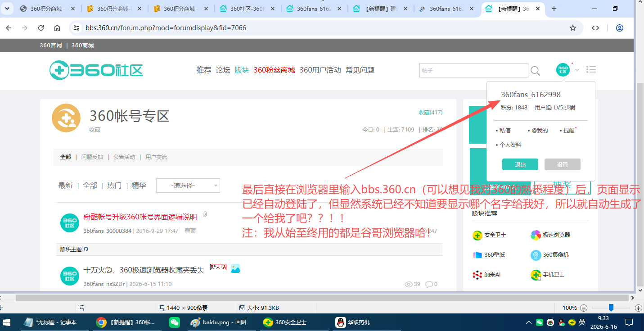Open the WeChat button on the taskbar

174,322
